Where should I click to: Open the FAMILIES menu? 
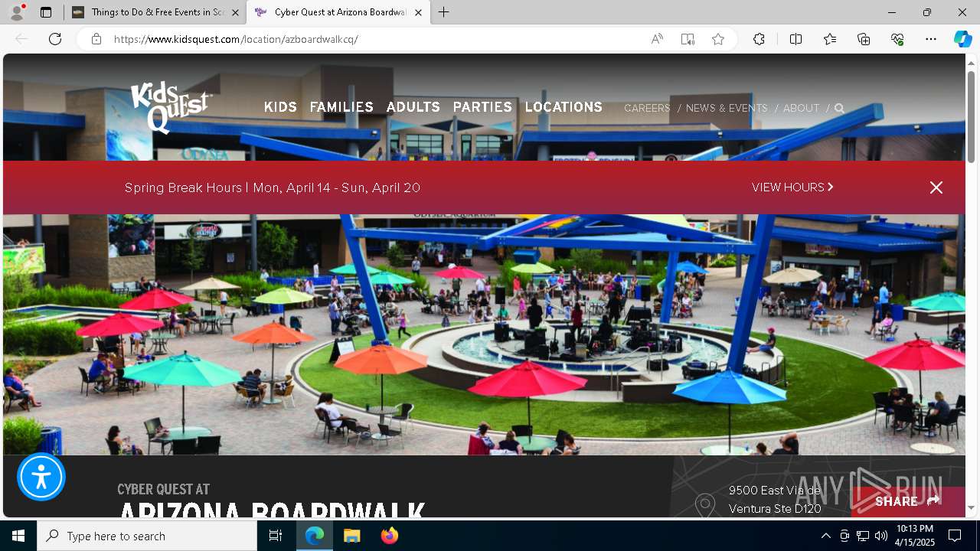coord(341,108)
